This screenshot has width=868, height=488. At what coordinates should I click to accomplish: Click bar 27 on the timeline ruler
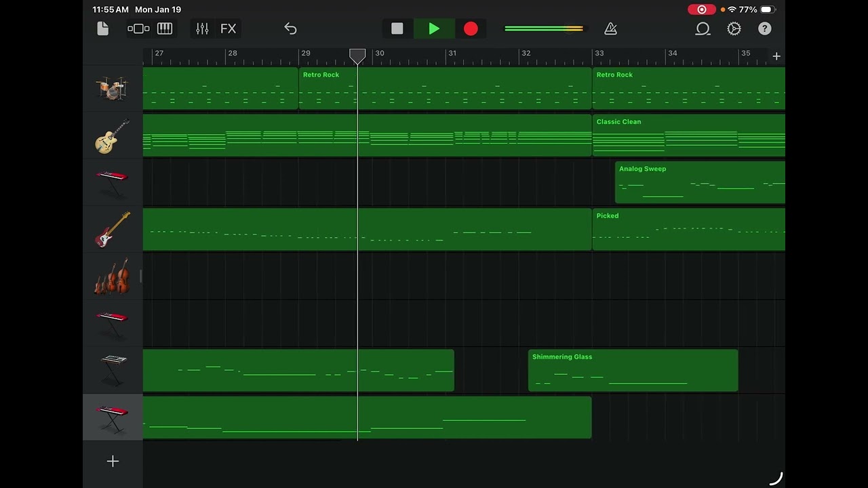point(159,53)
